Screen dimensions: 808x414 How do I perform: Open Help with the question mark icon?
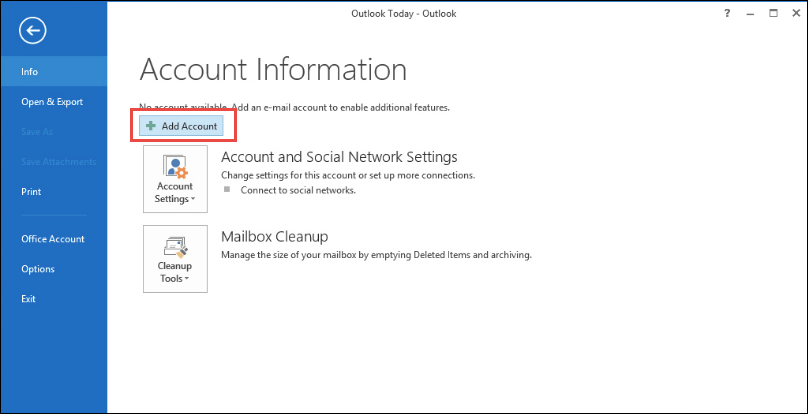(x=727, y=14)
